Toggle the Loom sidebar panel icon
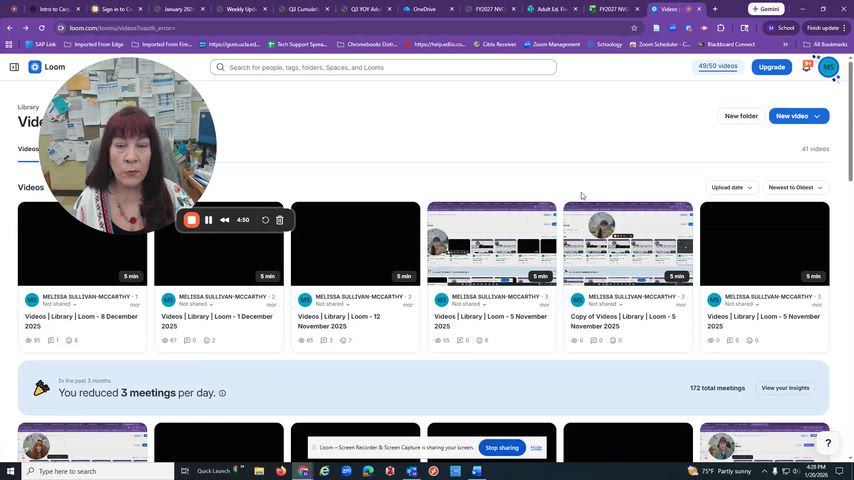The height and width of the screenshot is (480, 854). point(14,67)
